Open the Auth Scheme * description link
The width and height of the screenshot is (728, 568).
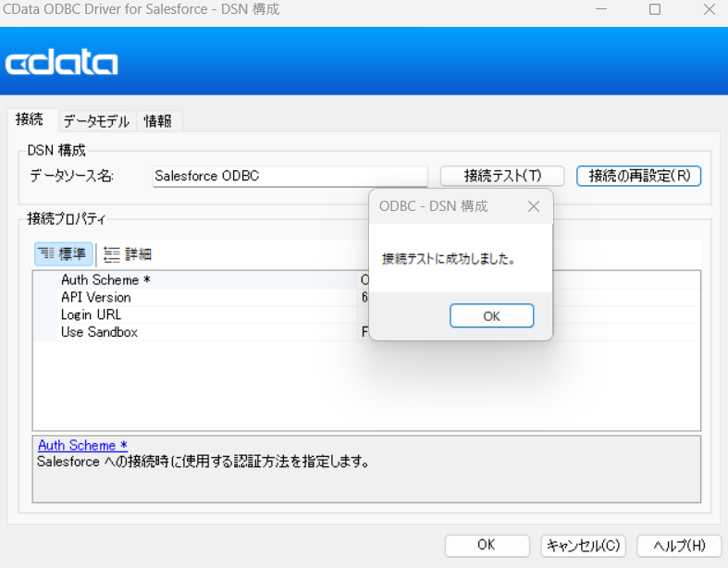click(x=82, y=445)
